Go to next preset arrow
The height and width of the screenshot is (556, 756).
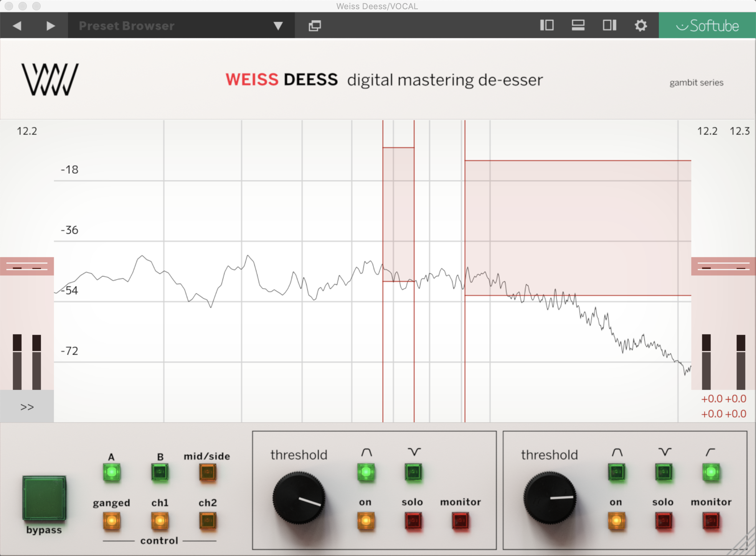[x=50, y=26]
